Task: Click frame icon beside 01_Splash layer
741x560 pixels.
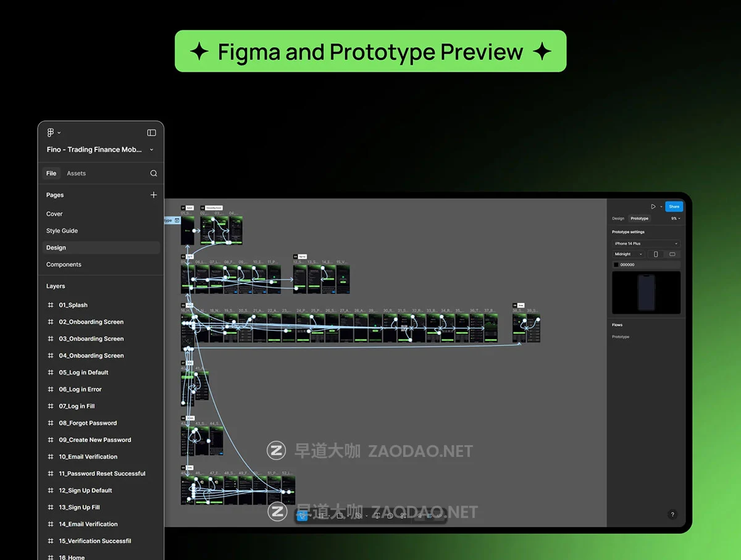Action: [x=51, y=305]
